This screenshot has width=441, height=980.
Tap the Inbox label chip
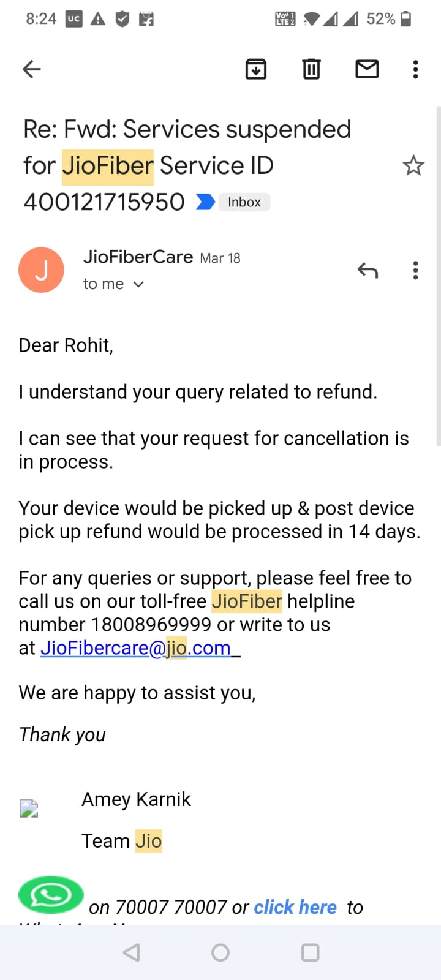click(244, 202)
